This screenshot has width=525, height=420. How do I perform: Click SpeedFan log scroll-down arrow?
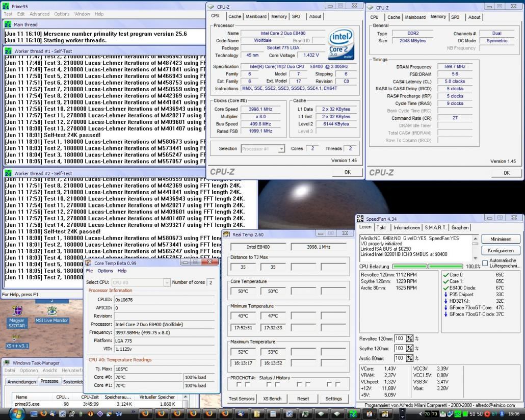tap(475, 258)
